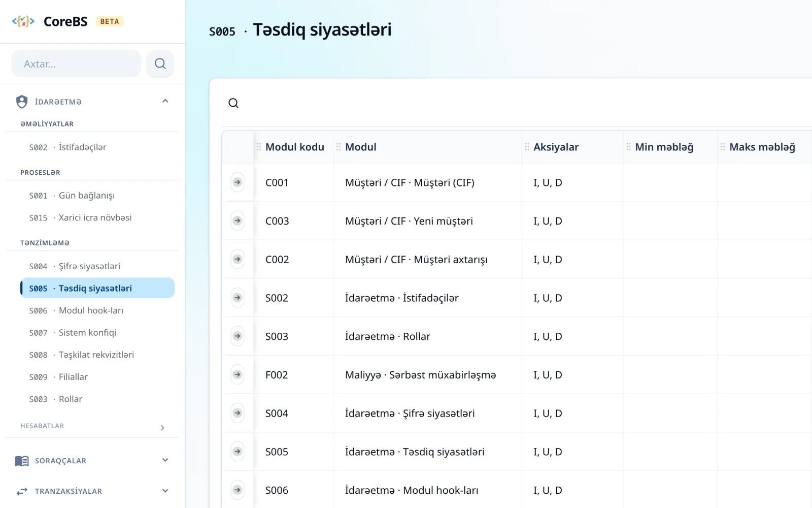This screenshot has width=812, height=508.
Task: Open S007 Sistem konfiqi
Action: (97, 333)
